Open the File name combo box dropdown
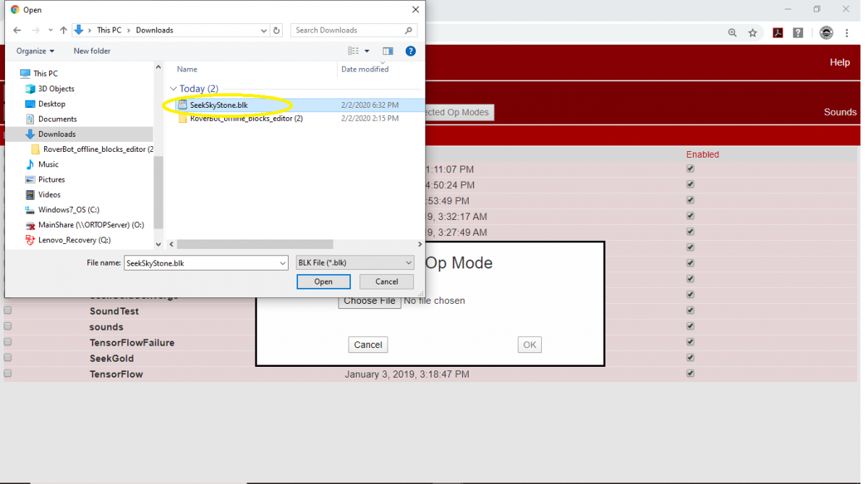The width and height of the screenshot is (868, 484). click(283, 263)
